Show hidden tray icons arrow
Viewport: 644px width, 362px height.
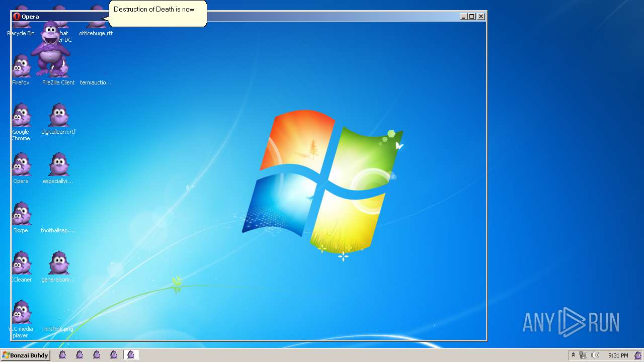(573, 355)
